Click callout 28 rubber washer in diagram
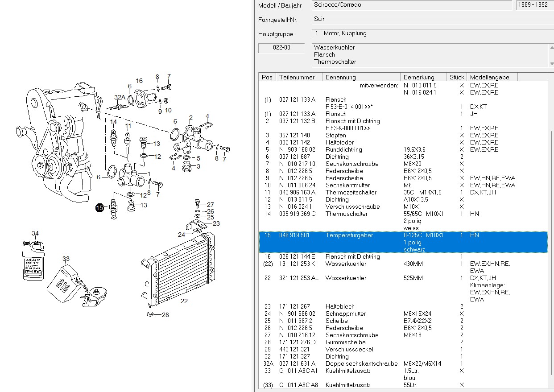The width and height of the screenshot is (554, 392). 151,315
